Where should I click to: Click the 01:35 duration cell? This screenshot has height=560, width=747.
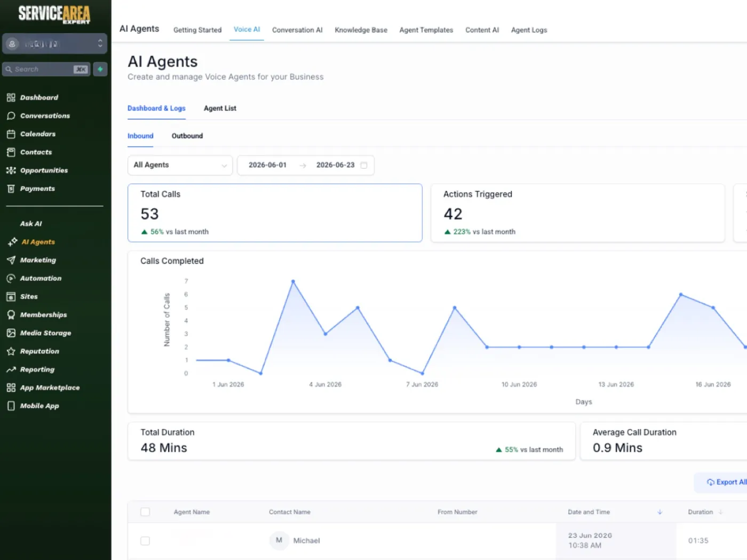(x=698, y=541)
